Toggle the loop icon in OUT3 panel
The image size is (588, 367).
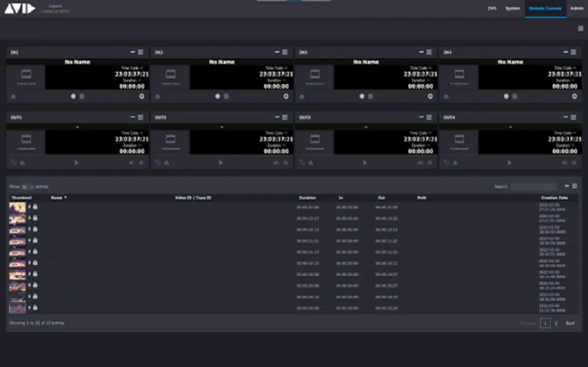[x=302, y=162]
